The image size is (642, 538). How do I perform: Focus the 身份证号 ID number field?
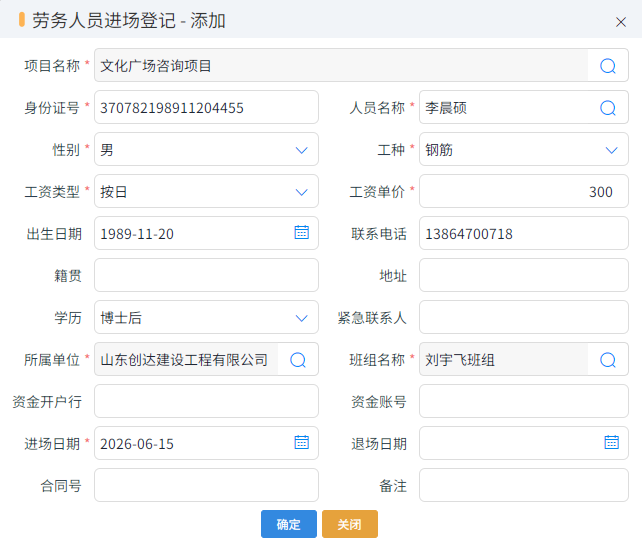tap(206, 107)
